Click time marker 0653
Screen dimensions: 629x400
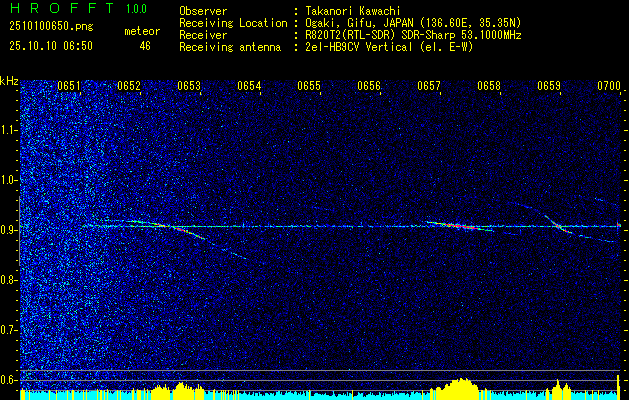[189, 86]
